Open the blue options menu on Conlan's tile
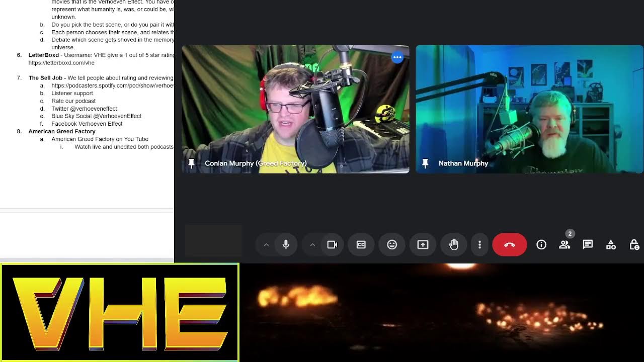Image resolution: width=644 pixels, height=362 pixels. [x=397, y=57]
